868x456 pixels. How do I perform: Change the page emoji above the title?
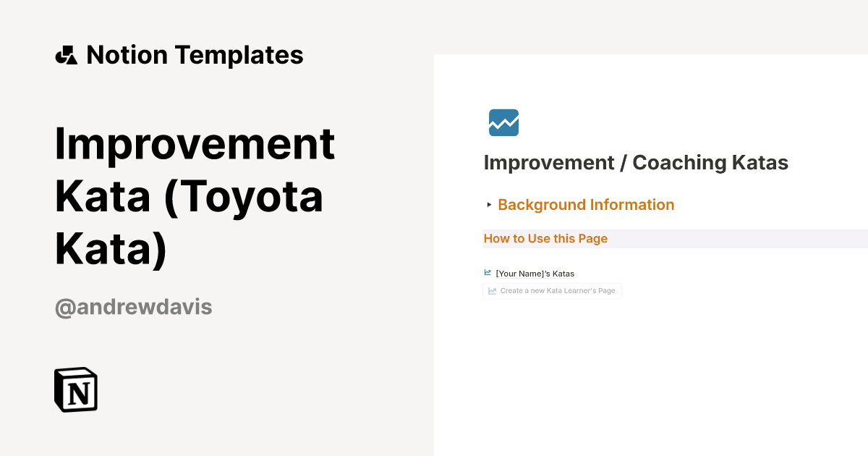[x=503, y=122]
